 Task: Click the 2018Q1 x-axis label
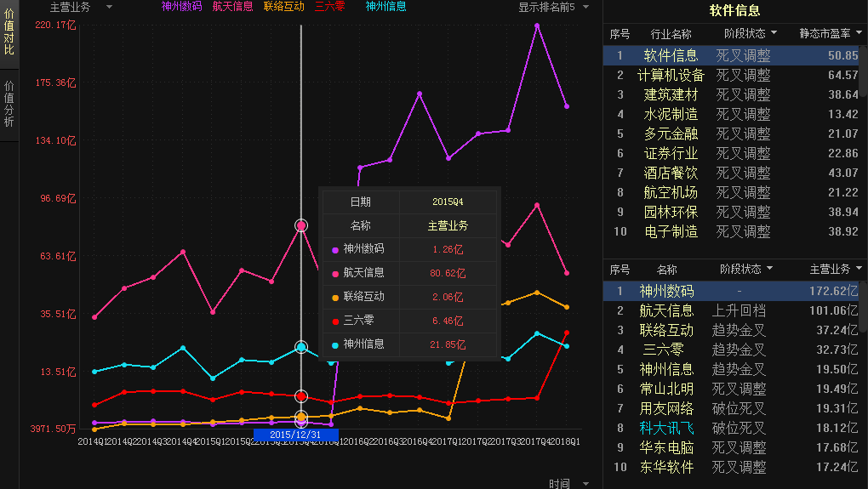pos(566,441)
